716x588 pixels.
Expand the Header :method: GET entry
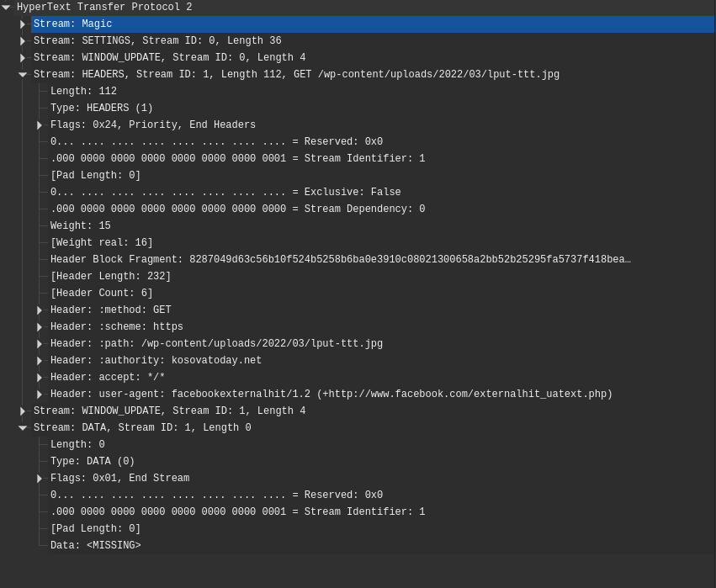[x=40, y=310]
